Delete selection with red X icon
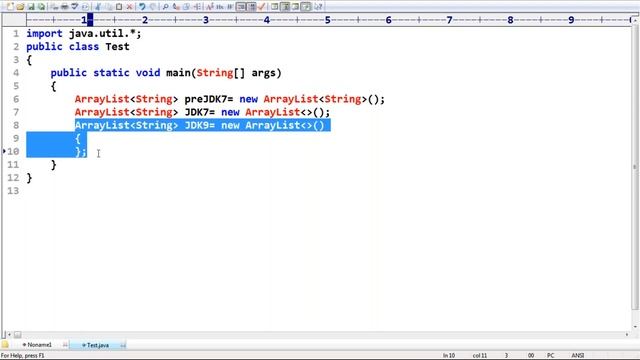The width and height of the screenshot is (640, 360). pos(129,7)
